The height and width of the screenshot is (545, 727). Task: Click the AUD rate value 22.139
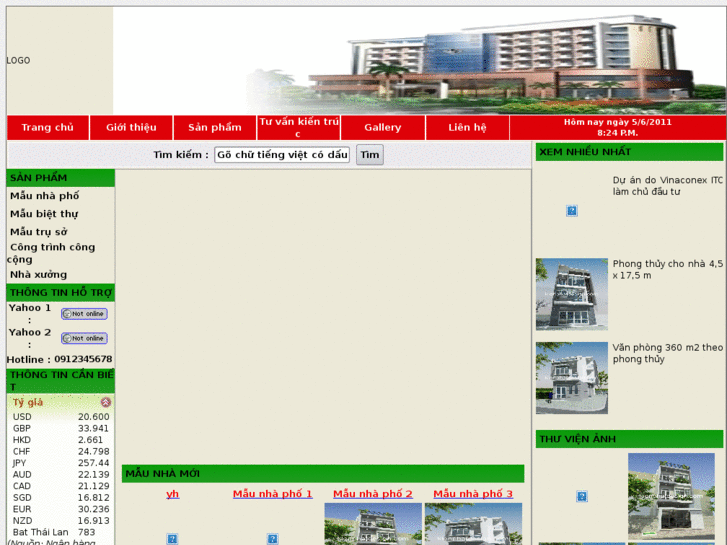coord(94,474)
